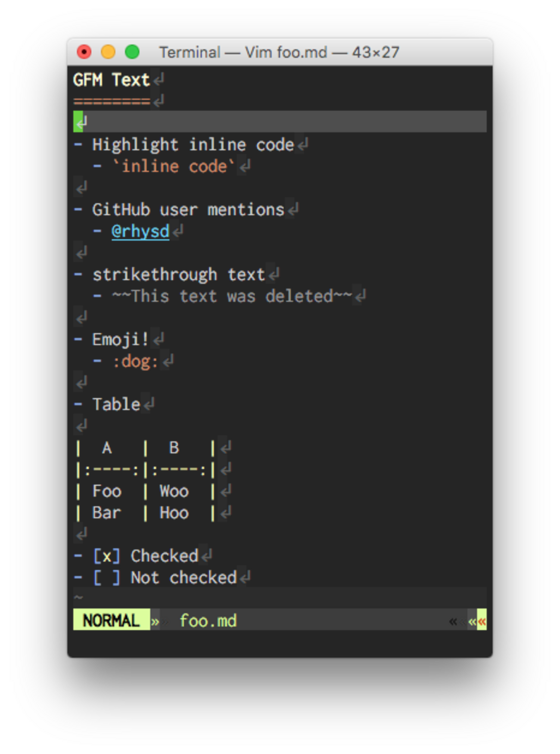Screen dimensions: 560x754
Task: Click the '»' separator after NORMAL
Action: 155,622
